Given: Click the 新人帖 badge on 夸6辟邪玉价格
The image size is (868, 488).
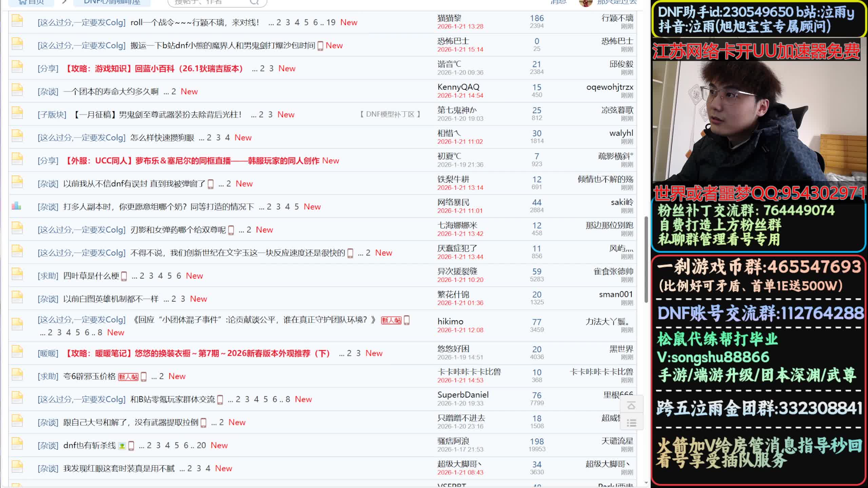Looking at the screenshot, I should [128, 377].
